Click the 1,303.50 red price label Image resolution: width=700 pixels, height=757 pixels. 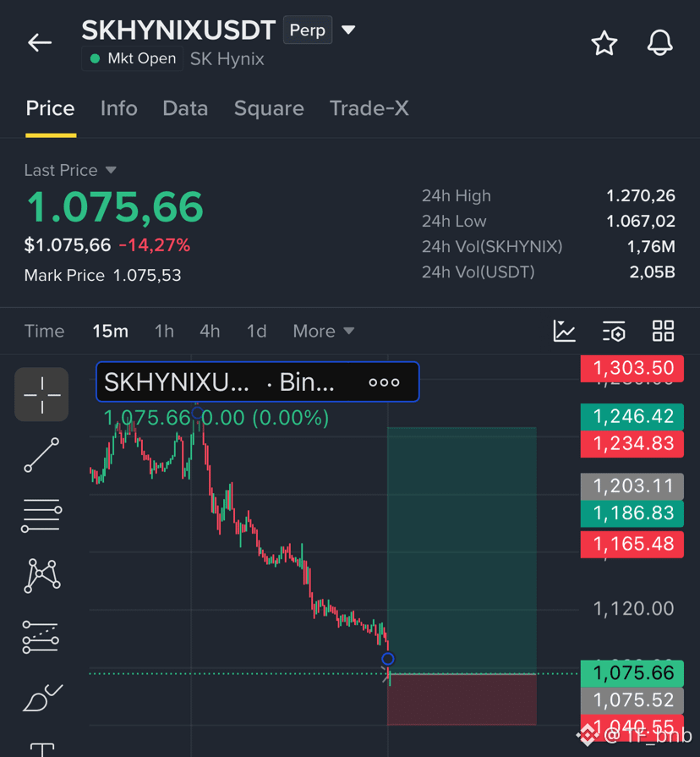(x=632, y=369)
